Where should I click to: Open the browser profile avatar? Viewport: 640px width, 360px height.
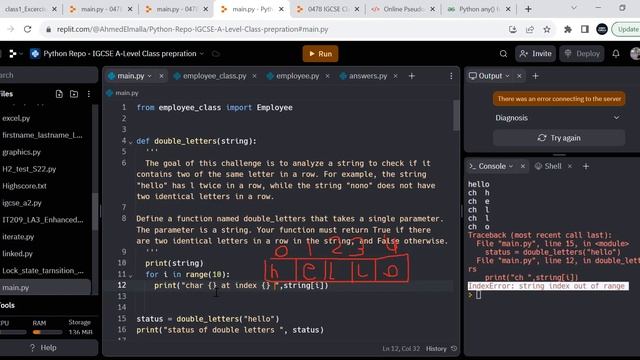tap(602, 29)
